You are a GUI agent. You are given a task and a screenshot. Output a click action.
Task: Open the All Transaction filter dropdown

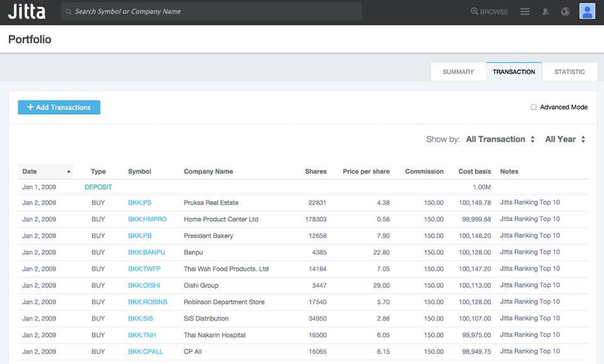point(500,140)
